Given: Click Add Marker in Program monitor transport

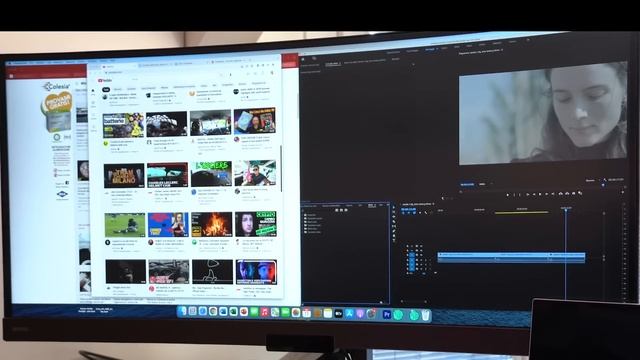Looking at the screenshot, I should point(508,194).
